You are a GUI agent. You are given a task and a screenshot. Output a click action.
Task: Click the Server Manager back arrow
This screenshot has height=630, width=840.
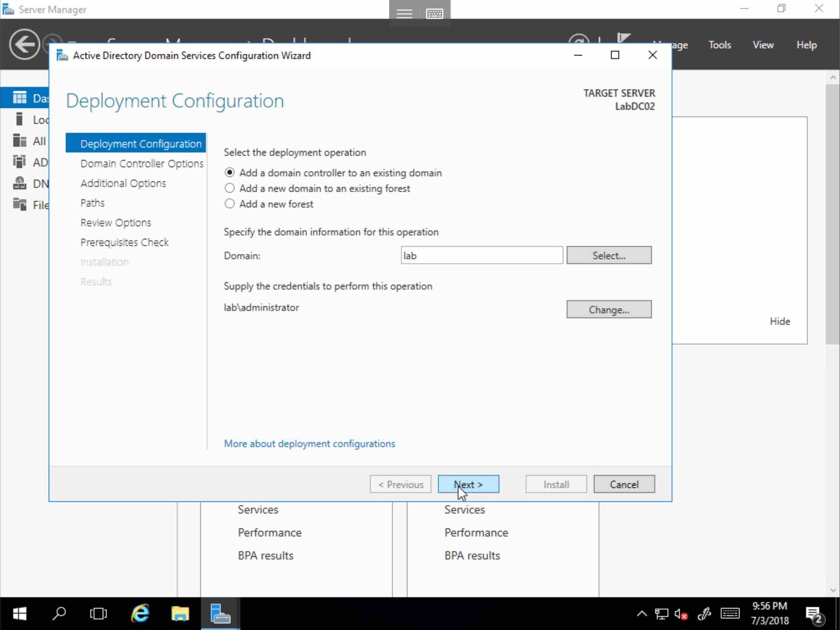pyautogui.click(x=24, y=44)
